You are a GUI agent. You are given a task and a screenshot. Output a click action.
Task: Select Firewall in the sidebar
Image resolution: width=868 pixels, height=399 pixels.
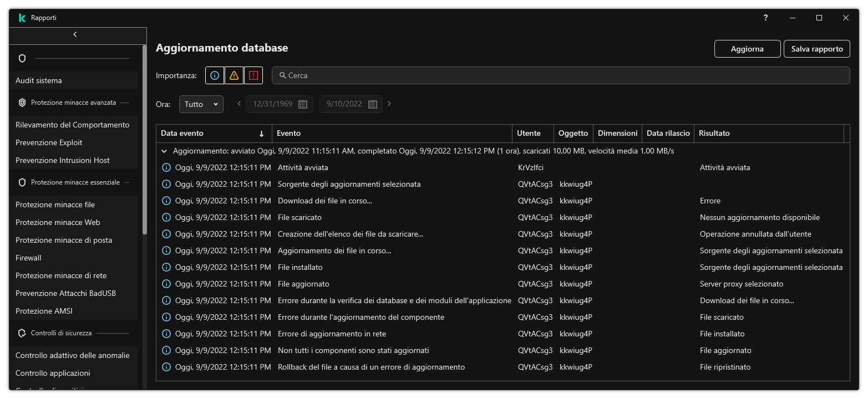(x=28, y=258)
